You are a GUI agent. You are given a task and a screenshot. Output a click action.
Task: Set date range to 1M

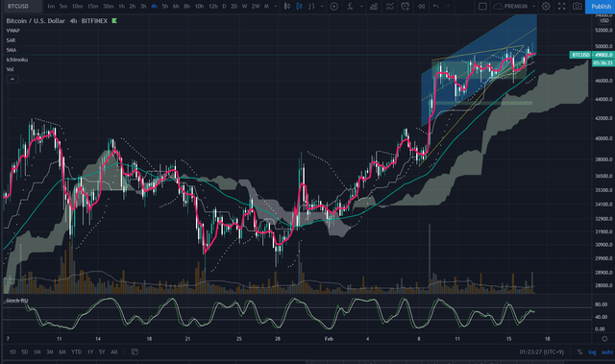pos(37,352)
